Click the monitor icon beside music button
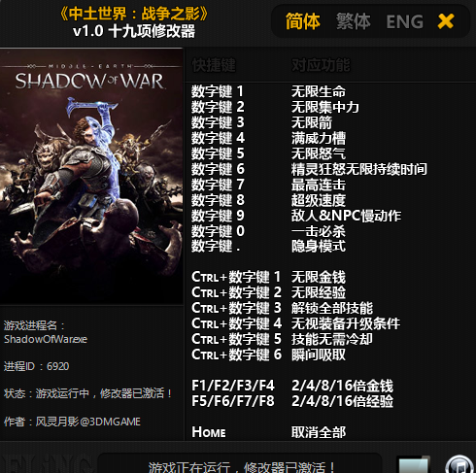The height and width of the screenshot is (473, 476). tap(414, 465)
